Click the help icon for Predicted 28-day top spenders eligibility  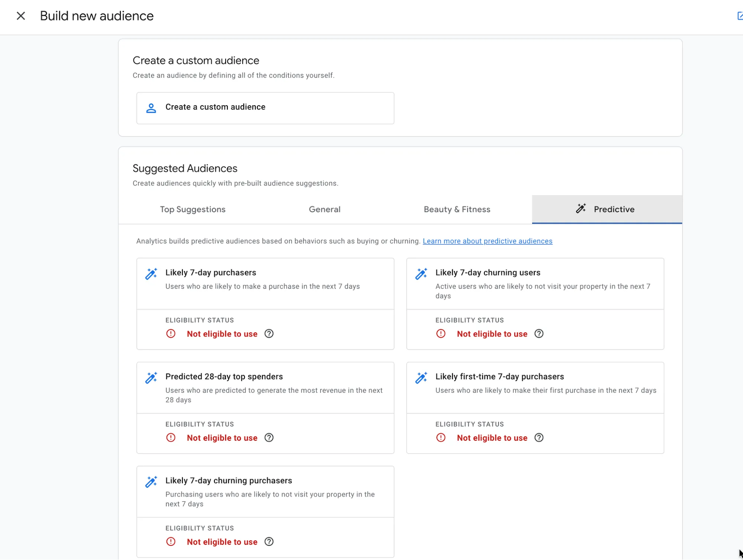(x=269, y=438)
